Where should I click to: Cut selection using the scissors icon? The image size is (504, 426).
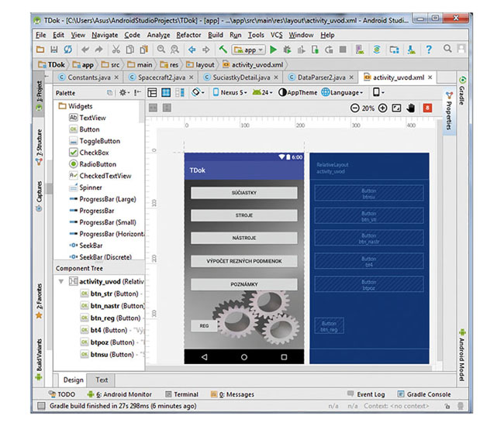(116, 50)
